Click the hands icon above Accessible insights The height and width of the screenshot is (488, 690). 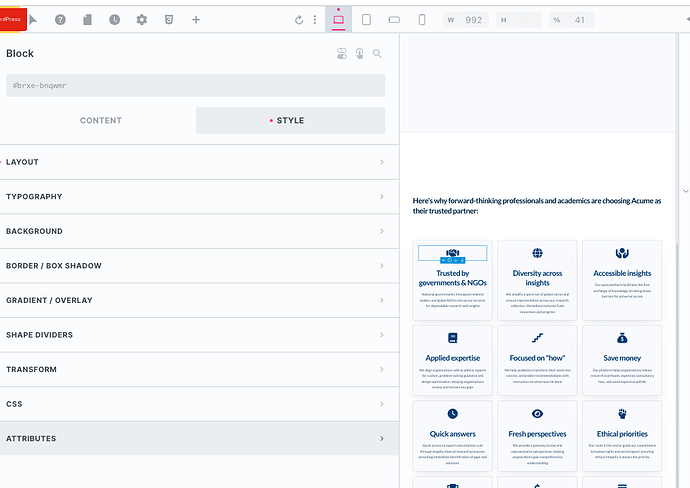(622, 253)
